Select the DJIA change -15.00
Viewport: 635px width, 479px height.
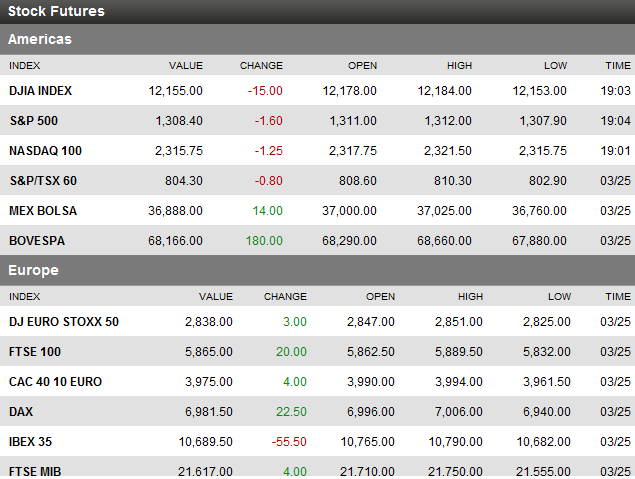(265, 91)
